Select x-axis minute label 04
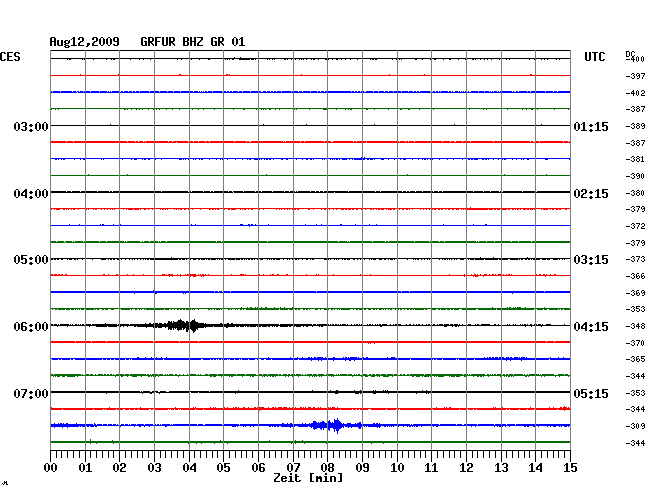650x494 pixels. (x=189, y=467)
